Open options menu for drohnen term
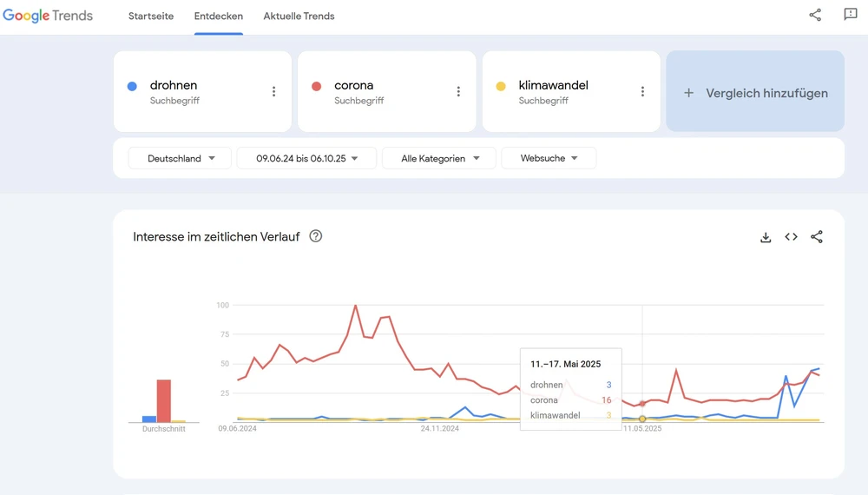This screenshot has width=868, height=495. point(274,92)
